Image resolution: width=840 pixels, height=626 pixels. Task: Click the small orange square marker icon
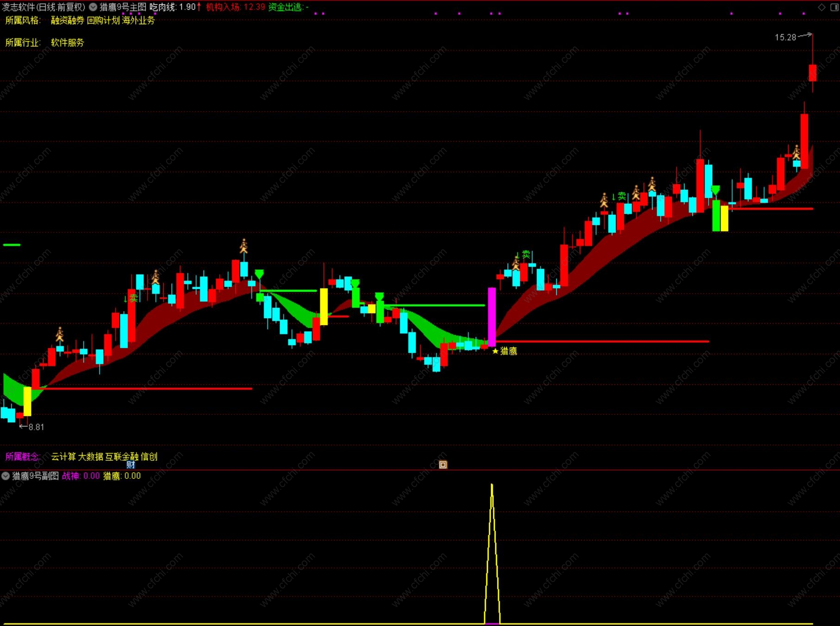(x=443, y=464)
